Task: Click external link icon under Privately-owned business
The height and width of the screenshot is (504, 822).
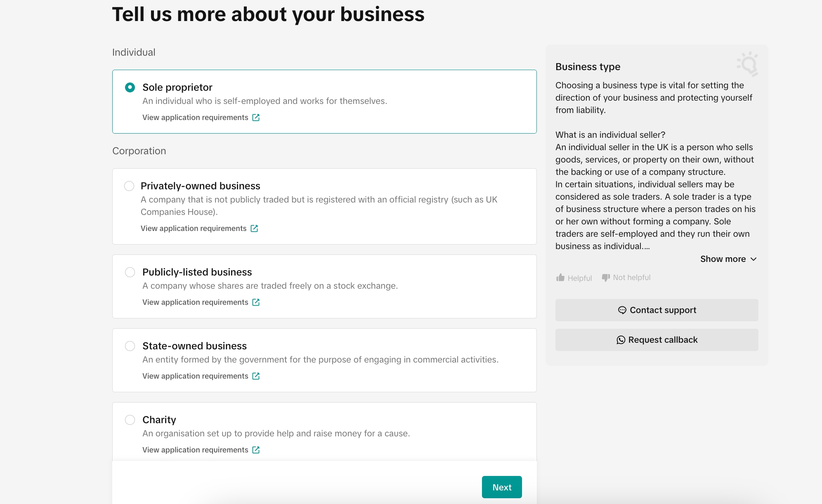Action: point(254,228)
